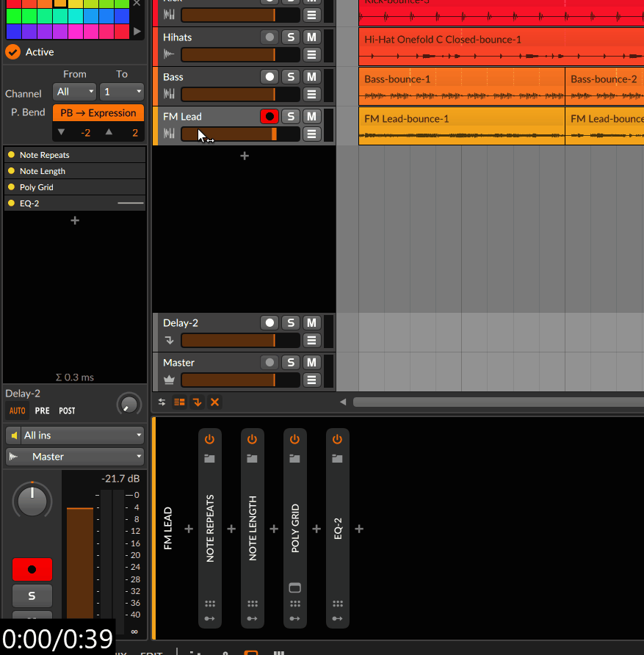644x655 pixels.
Task: Toggle PB → Expression mode
Action: (98, 113)
